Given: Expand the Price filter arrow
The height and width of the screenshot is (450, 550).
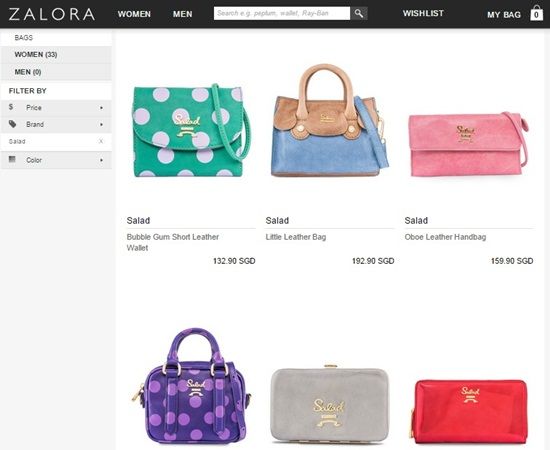Looking at the screenshot, I should (101, 108).
